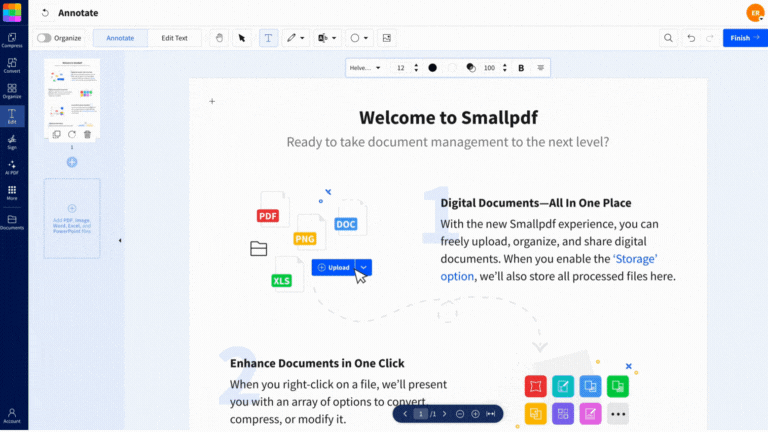Viewport: 768px width, 432px height.
Task: Go to the next page
Action: tap(445, 414)
